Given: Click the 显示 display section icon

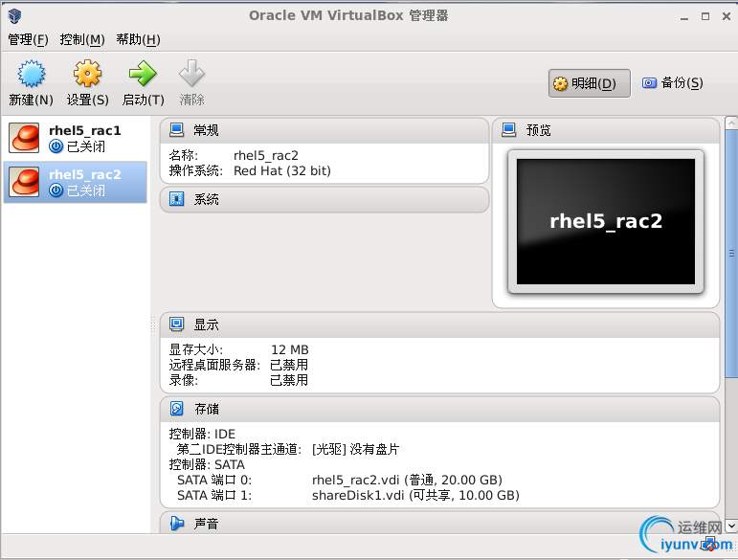Looking at the screenshot, I should pyautogui.click(x=176, y=324).
